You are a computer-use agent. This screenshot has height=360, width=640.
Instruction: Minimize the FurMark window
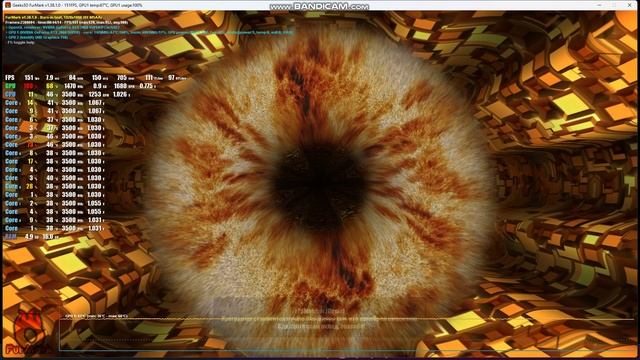[599, 5]
